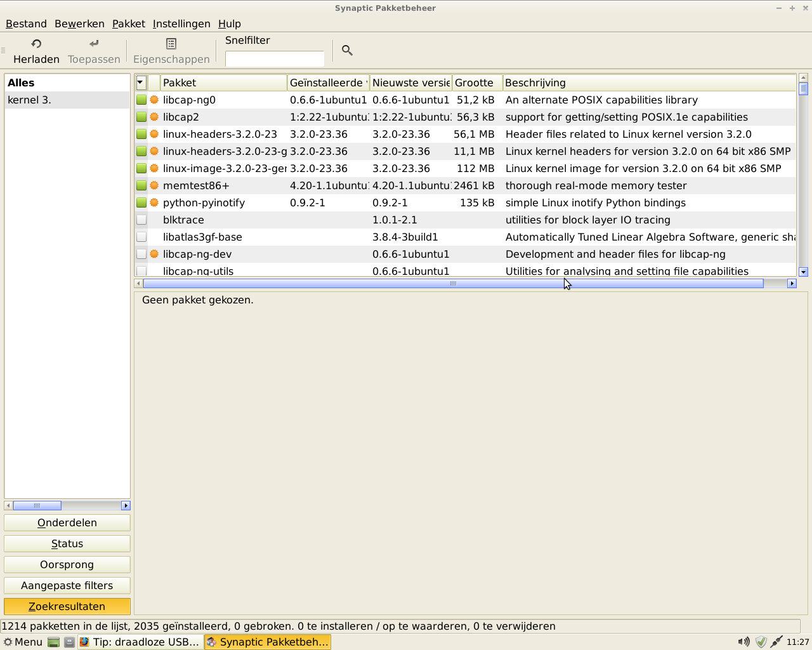The image size is (812, 650).
Task: Select the linux-headers-3.2.0-23-generic package row
Action: click(465, 151)
